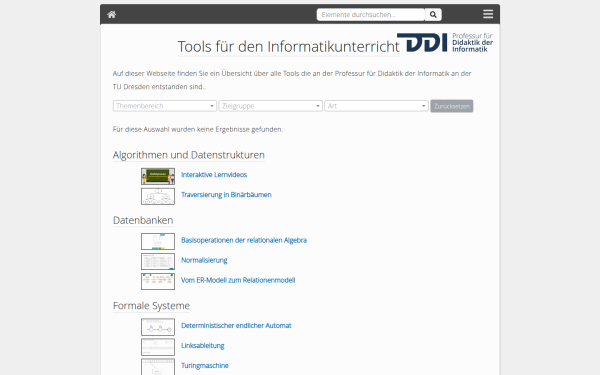Click the Zurücksetzen button
Viewport: 600px width, 375px height.
(452, 106)
